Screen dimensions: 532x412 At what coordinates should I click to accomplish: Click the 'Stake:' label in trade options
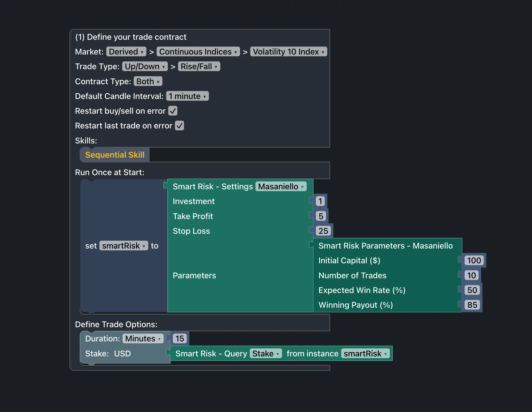point(97,354)
